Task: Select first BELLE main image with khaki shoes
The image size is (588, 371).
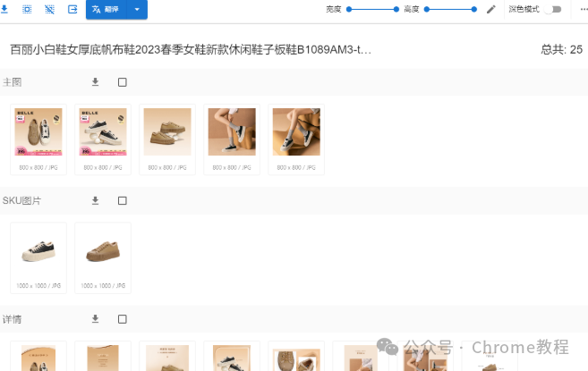Action: pos(38,132)
